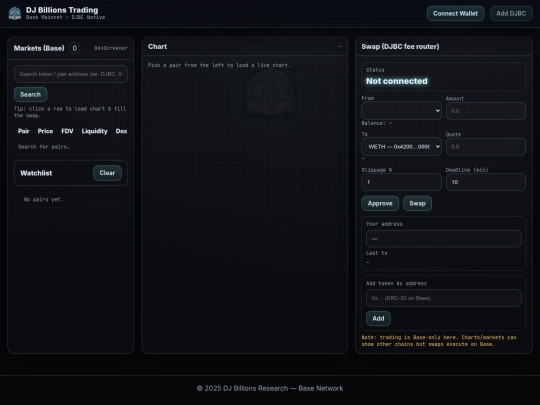
Task: Click the markets count badge showing 0
Action: click(74, 48)
